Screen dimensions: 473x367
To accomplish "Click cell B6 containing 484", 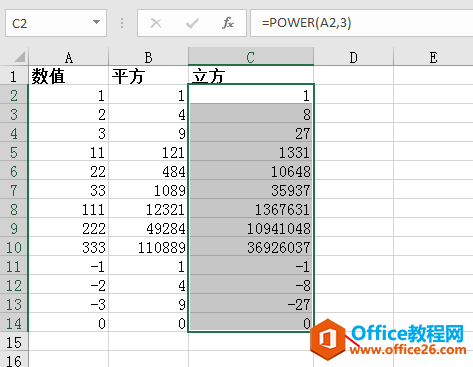I will point(148,170).
